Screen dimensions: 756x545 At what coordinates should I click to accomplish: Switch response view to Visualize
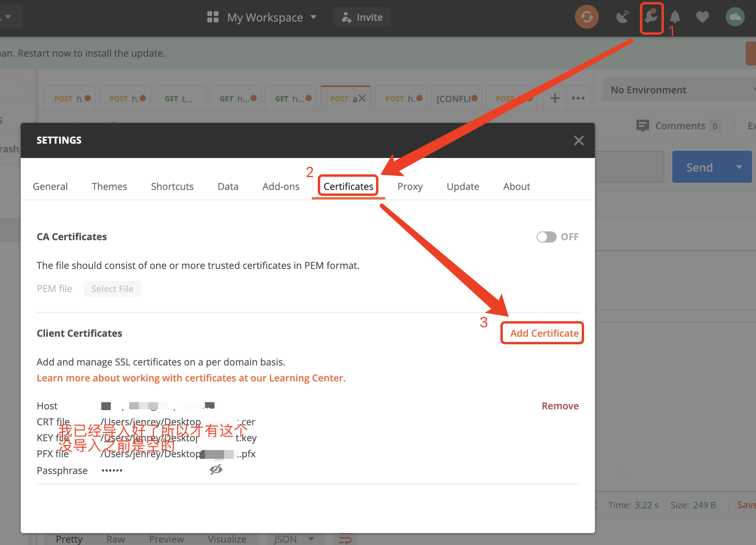[227, 539]
